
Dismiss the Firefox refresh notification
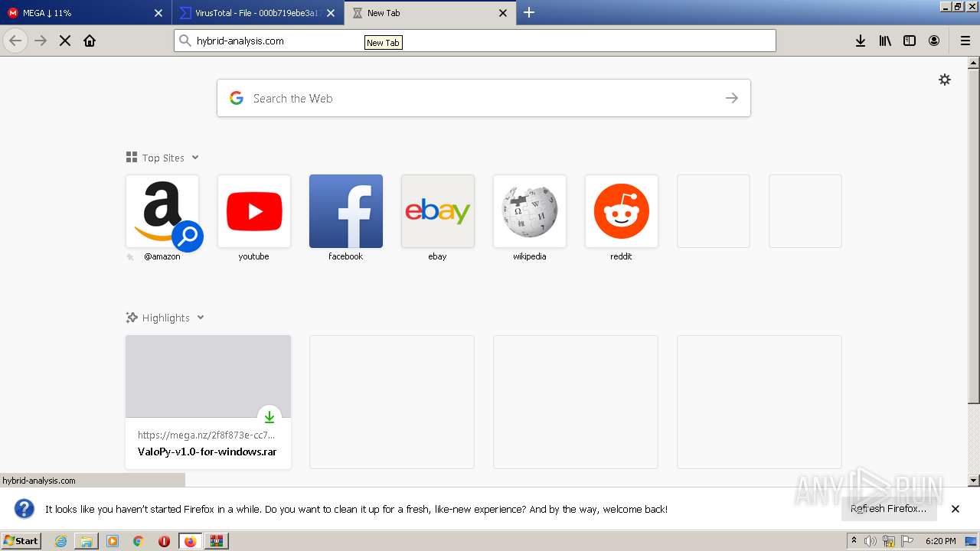coord(955,509)
